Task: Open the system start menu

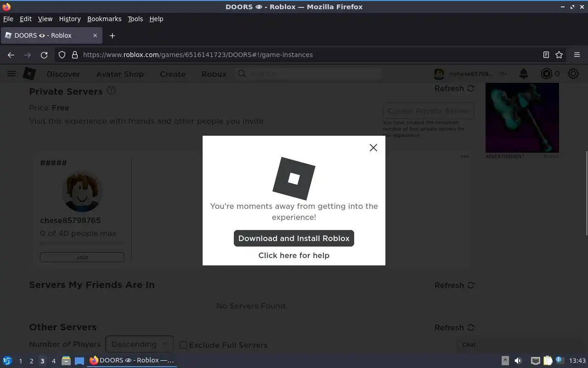Action: (7, 361)
